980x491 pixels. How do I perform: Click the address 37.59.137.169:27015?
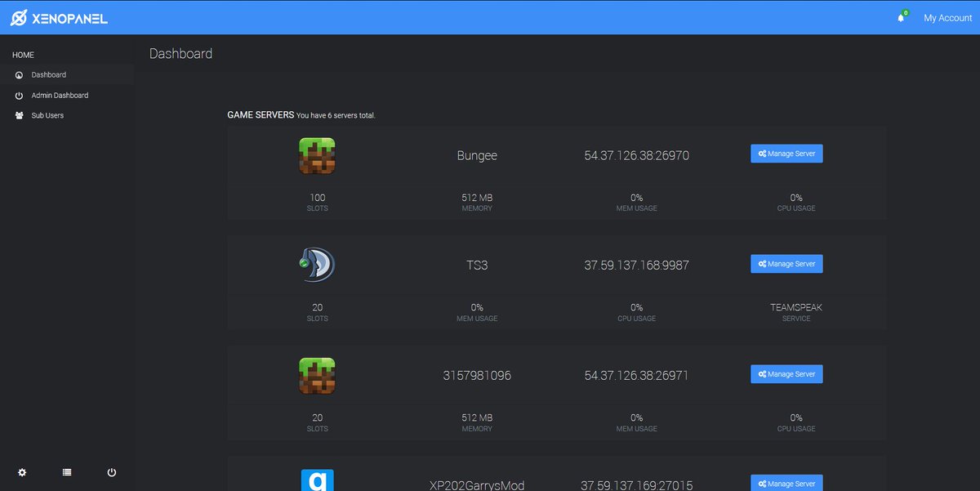(637, 485)
